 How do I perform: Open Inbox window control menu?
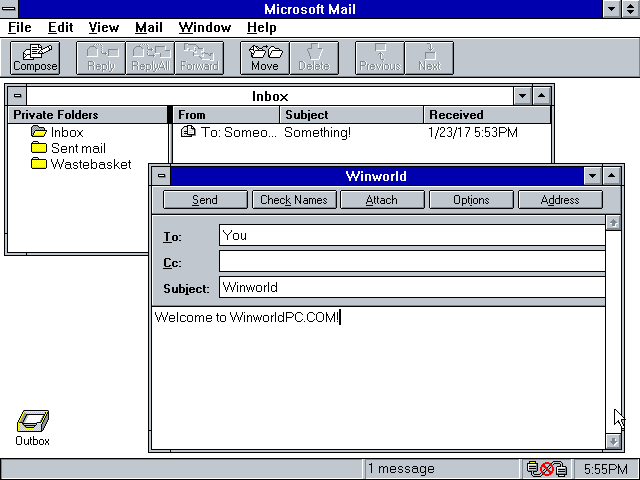(x=17, y=96)
